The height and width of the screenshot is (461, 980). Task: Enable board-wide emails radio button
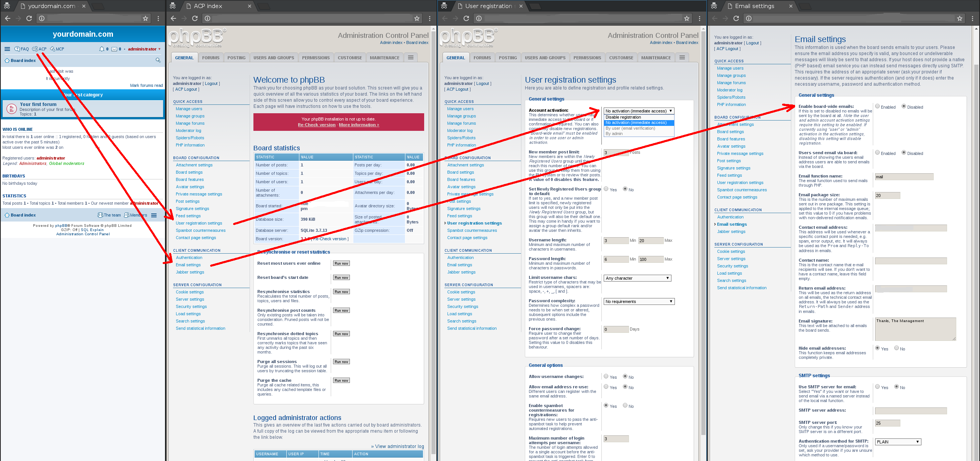877,106
